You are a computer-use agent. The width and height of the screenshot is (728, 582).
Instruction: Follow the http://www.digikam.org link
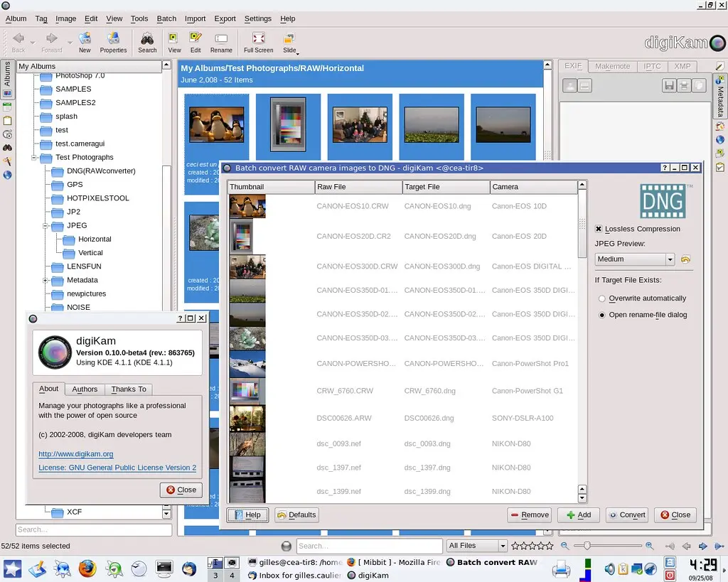[x=75, y=453]
